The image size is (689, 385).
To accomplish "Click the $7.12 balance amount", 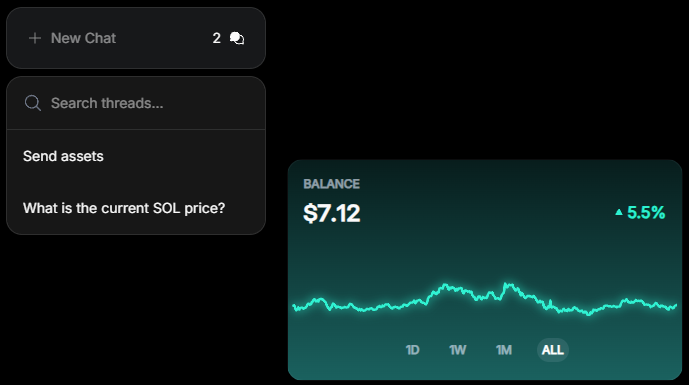I will [332, 213].
